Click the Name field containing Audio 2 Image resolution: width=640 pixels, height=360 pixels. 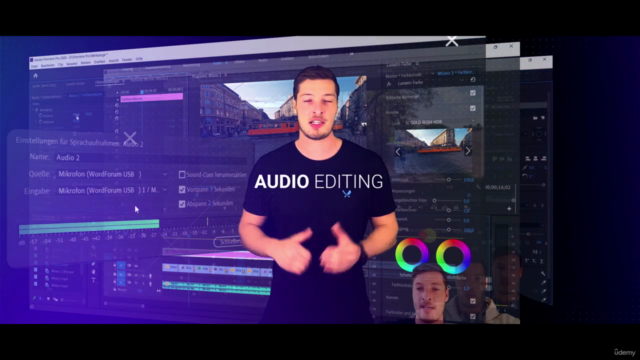click(x=151, y=158)
